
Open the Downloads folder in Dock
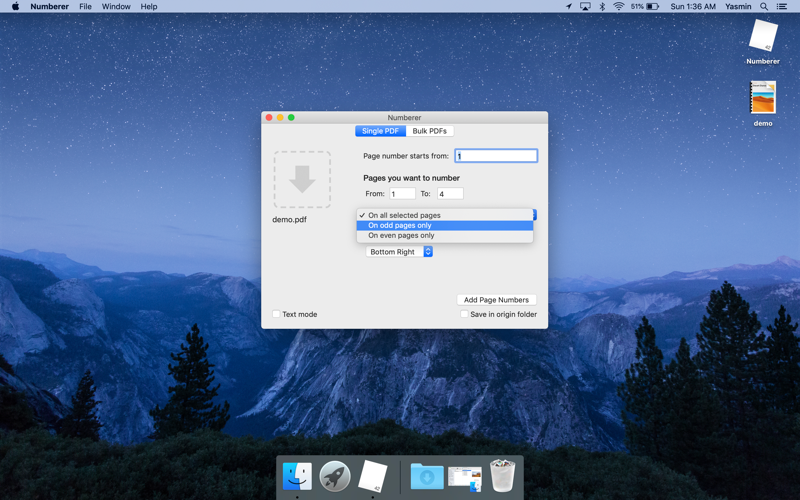coord(427,476)
